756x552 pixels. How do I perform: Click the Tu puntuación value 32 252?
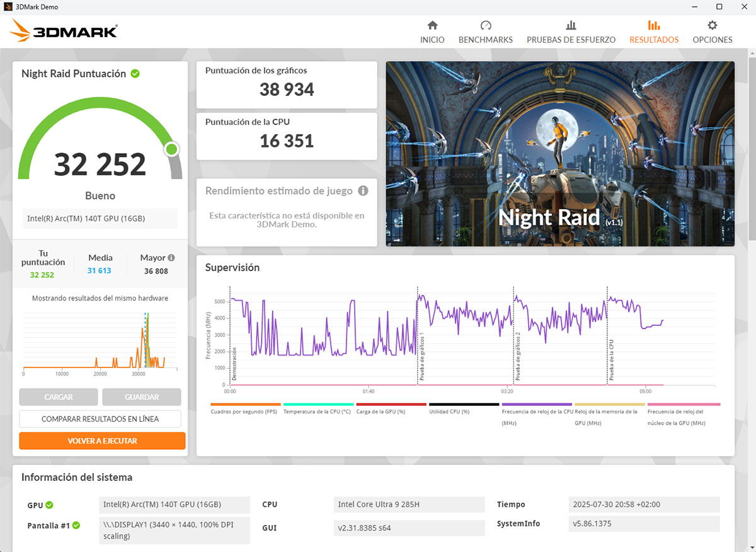click(42, 275)
